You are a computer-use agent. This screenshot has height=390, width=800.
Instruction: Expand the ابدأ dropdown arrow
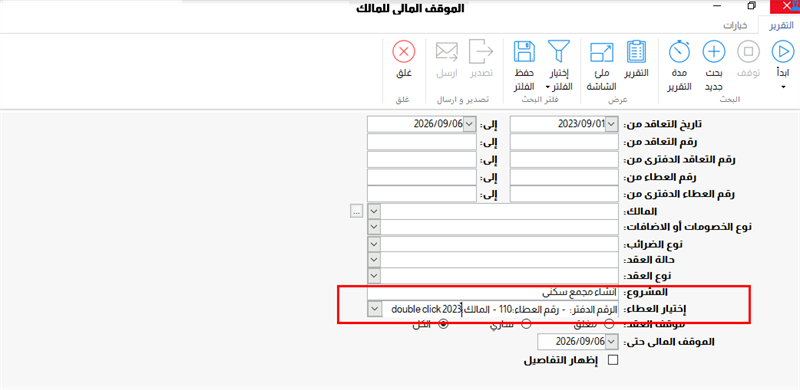(x=783, y=87)
